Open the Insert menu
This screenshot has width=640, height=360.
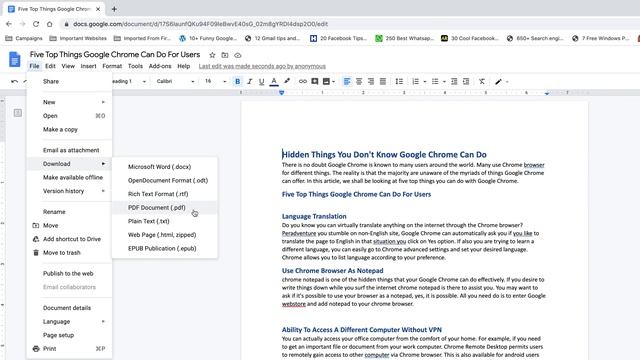(88, 66)
